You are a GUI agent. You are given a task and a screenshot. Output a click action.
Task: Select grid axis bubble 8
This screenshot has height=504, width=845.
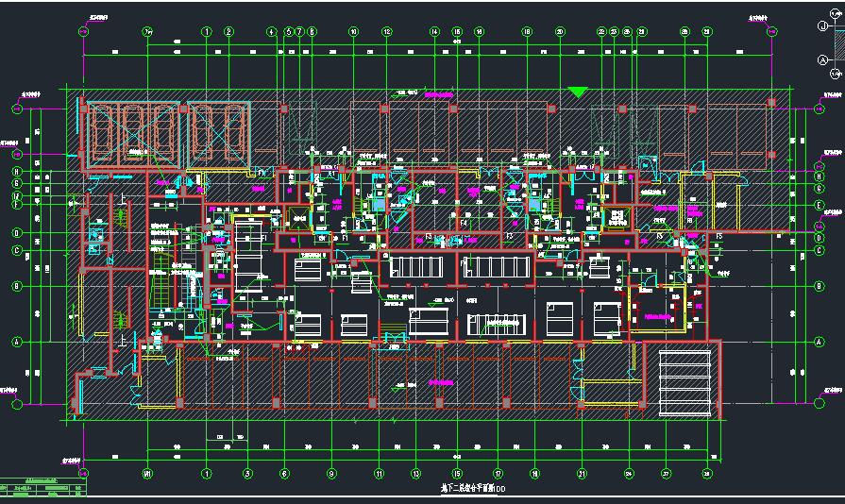point(312,31)
